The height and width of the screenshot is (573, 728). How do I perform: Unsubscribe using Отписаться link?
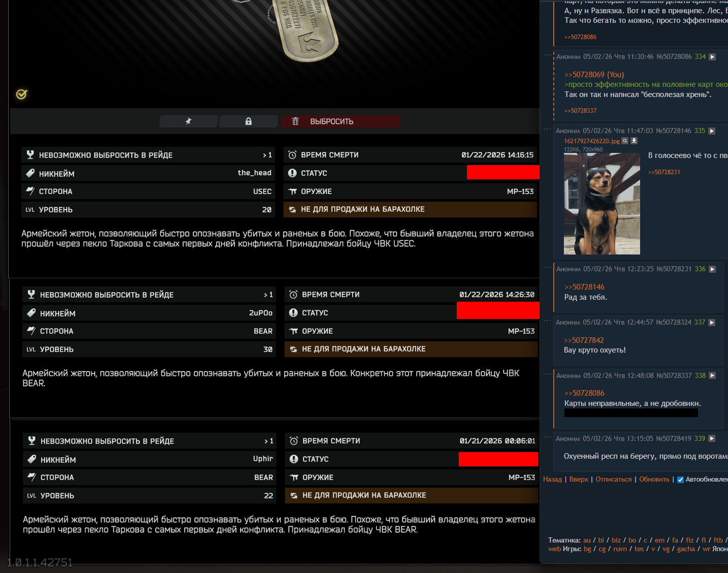pyautogui.click(x=614, y=480)
